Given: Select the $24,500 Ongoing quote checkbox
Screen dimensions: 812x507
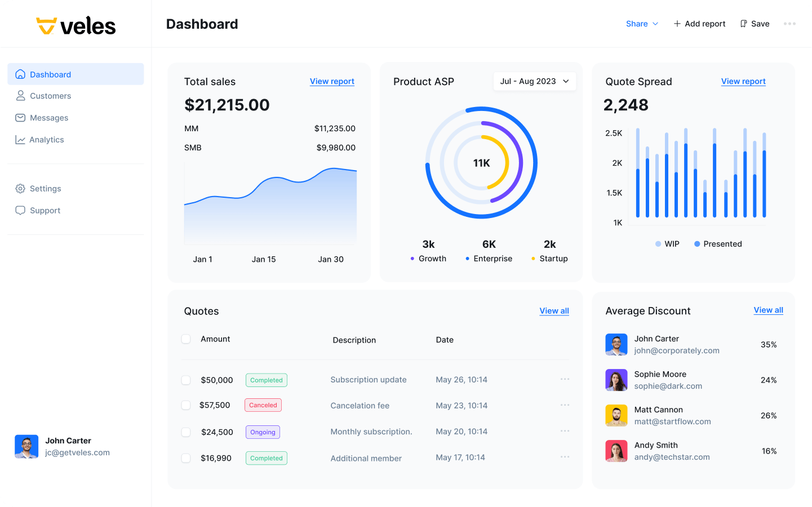Looking at the screenshot, I should click(186, 432).
